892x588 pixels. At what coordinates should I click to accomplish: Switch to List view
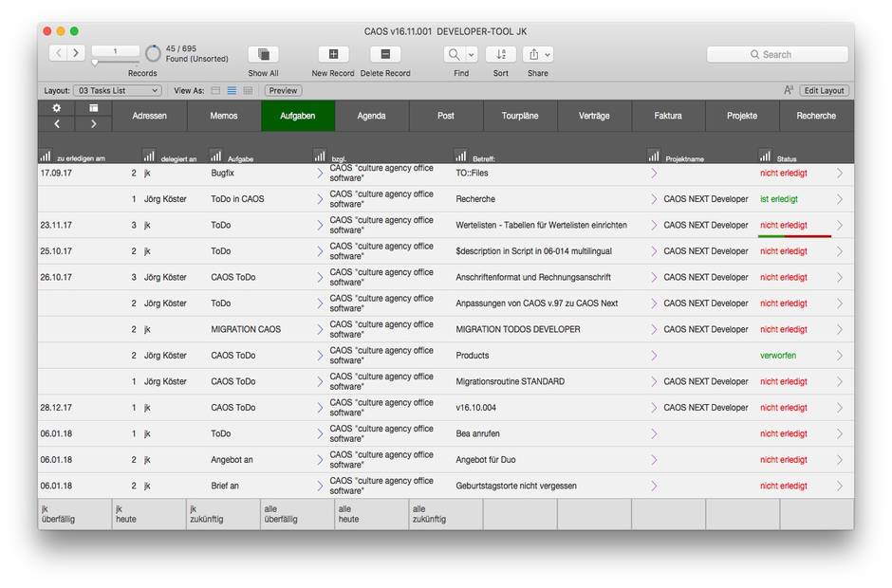pos(232,90)
